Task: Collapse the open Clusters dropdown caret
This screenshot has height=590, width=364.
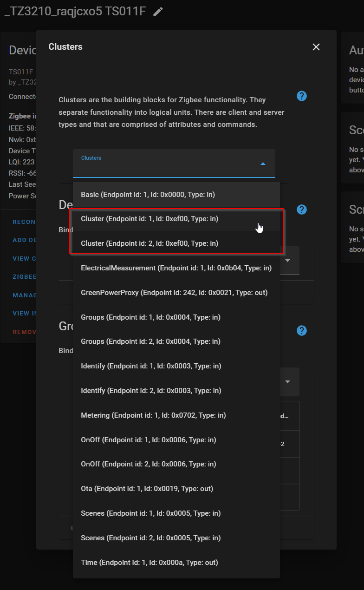Action: 263,164
